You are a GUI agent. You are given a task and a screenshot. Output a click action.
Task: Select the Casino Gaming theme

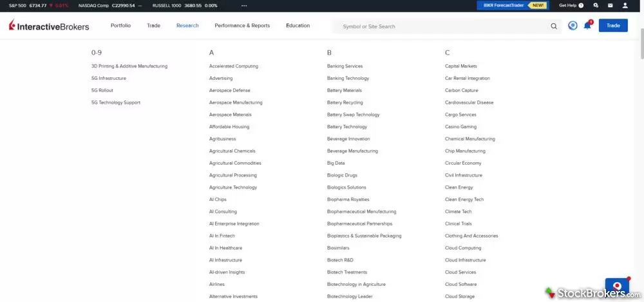(x=461, y=127)
